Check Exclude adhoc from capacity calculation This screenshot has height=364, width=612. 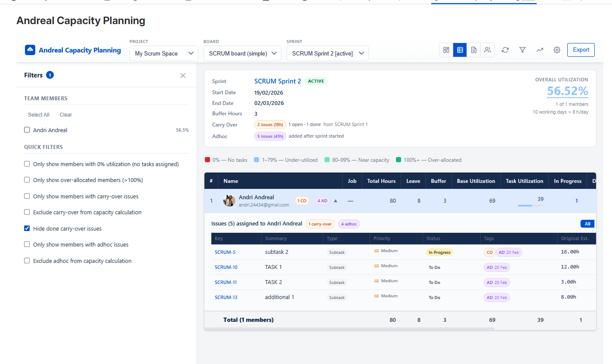click(27, 261)
